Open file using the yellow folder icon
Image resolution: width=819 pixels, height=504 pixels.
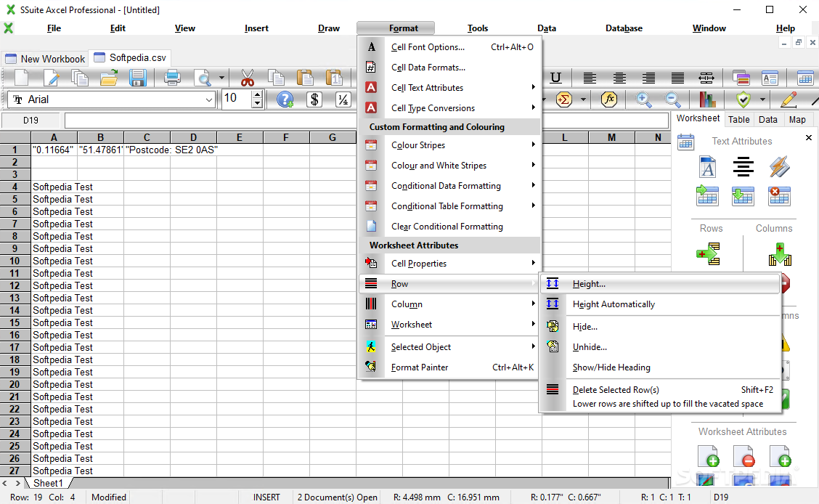point(109,78)
